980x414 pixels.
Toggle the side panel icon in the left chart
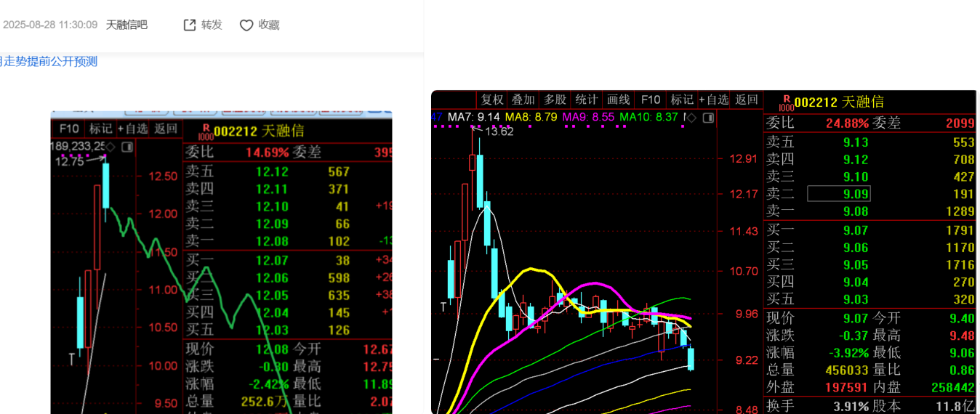[x=127, y=147]
